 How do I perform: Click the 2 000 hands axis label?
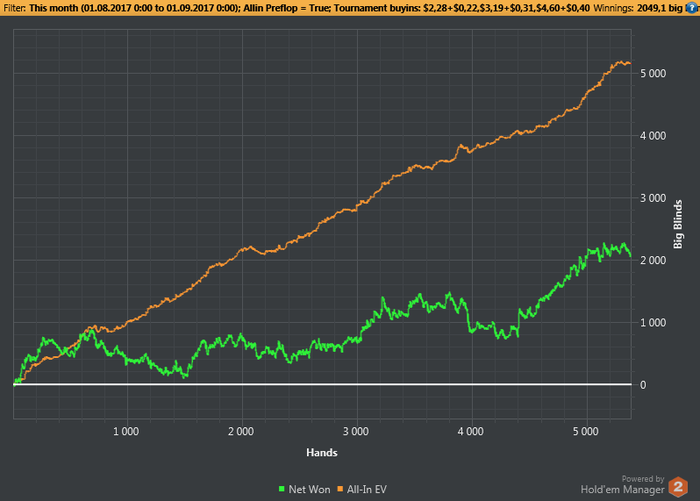click(x=241, y=432)
